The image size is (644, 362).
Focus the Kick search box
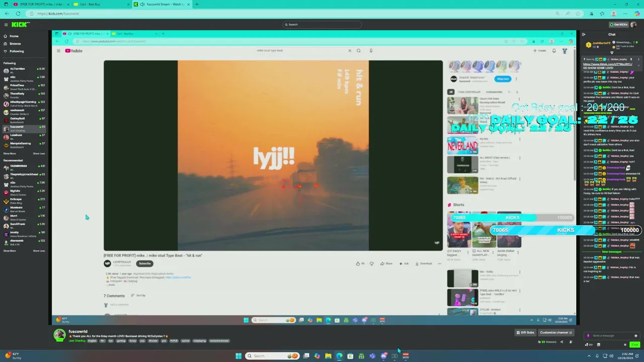pos(322,24)
